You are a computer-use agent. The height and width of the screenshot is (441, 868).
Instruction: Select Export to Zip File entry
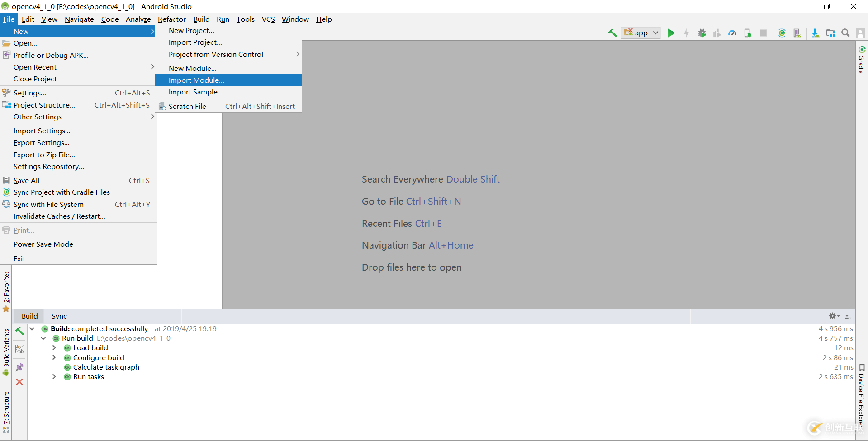click(78, 155)
